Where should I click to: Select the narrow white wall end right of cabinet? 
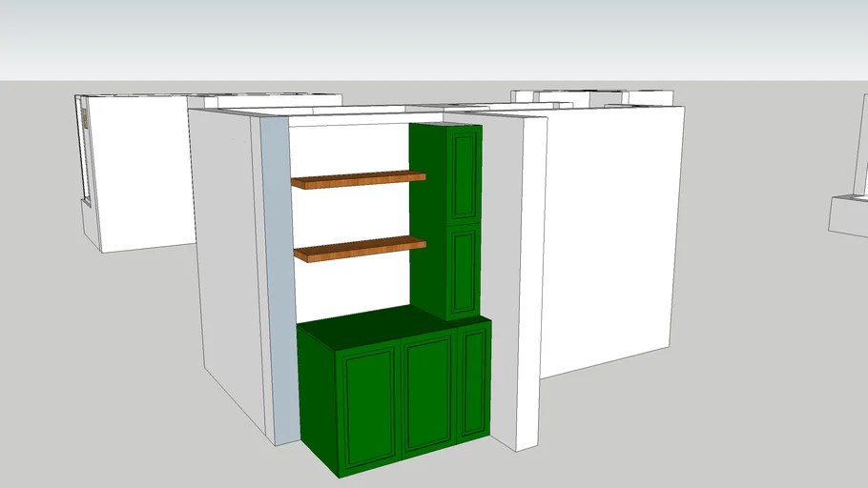click(x=530, y=286)
